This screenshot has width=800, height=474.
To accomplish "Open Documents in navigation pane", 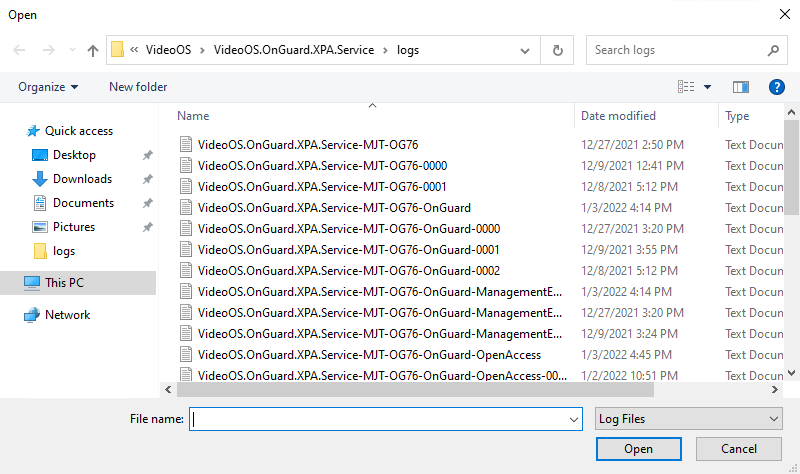I will click(x=83, y=203).
